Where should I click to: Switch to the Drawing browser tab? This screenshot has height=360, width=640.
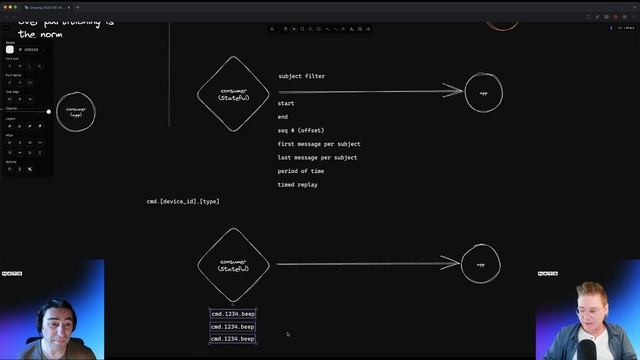pyautogui.click(x=47, y=7)
